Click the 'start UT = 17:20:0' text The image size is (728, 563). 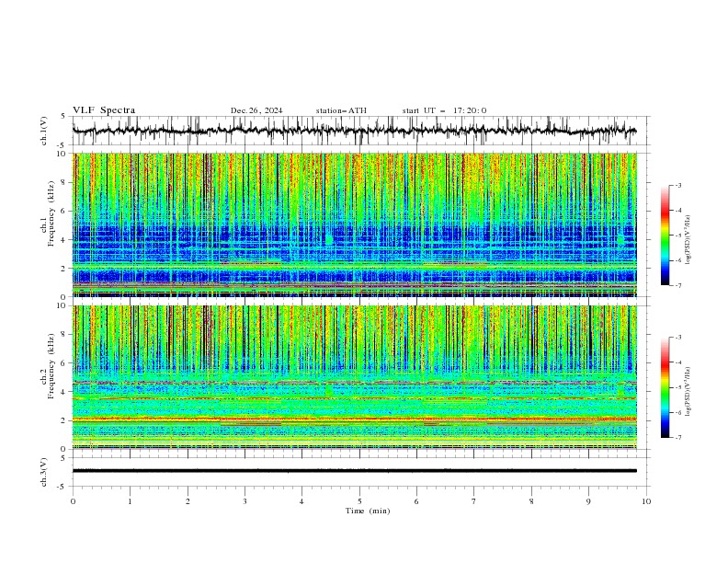click(444, 110)
